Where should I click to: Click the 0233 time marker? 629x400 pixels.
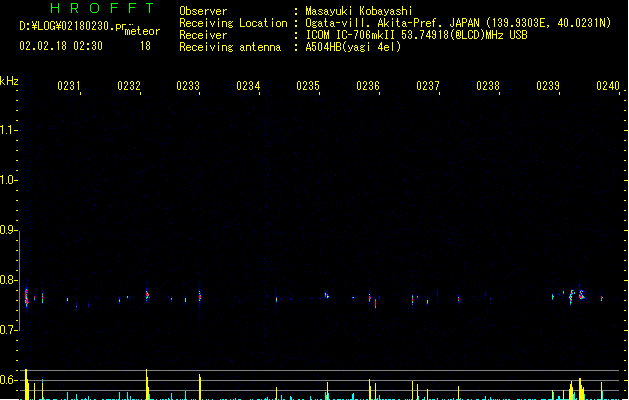point(188,85)
